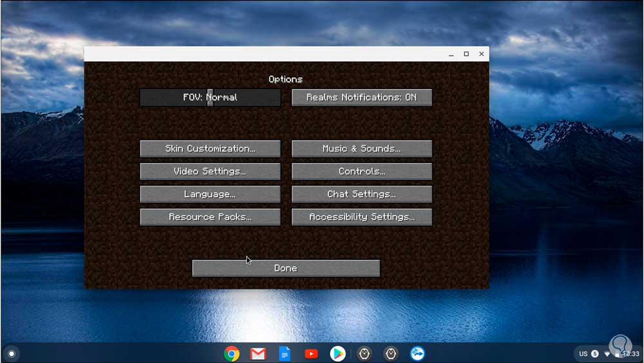Screen dimensions: 644x363
Task: Open Resource Packs menu
Action: [211, 217]
